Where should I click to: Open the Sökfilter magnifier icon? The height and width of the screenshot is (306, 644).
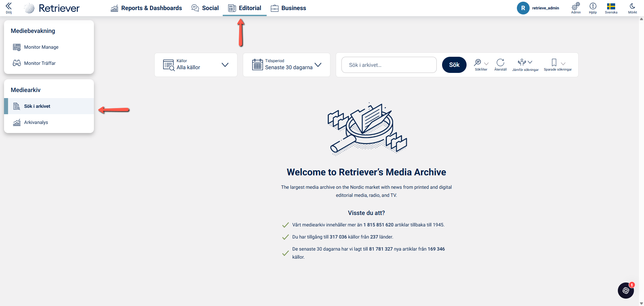pyautogui.click(x=477, y=62)
